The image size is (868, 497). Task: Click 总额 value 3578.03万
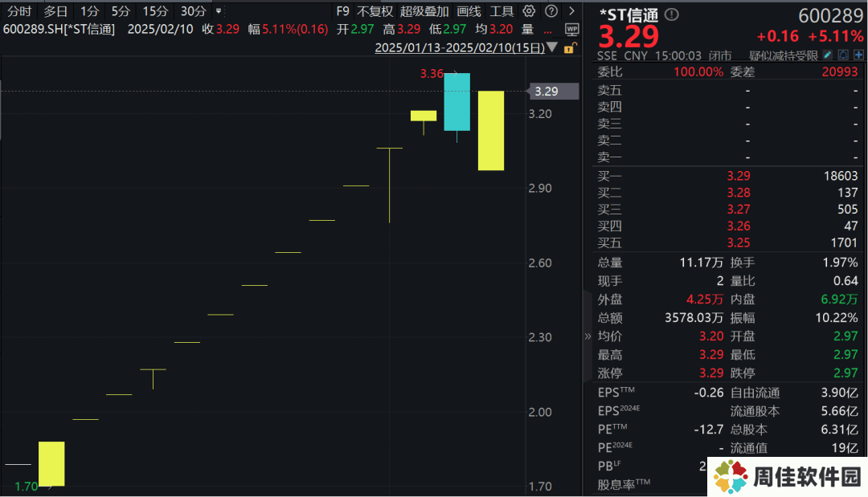click(x=694, y=318)
